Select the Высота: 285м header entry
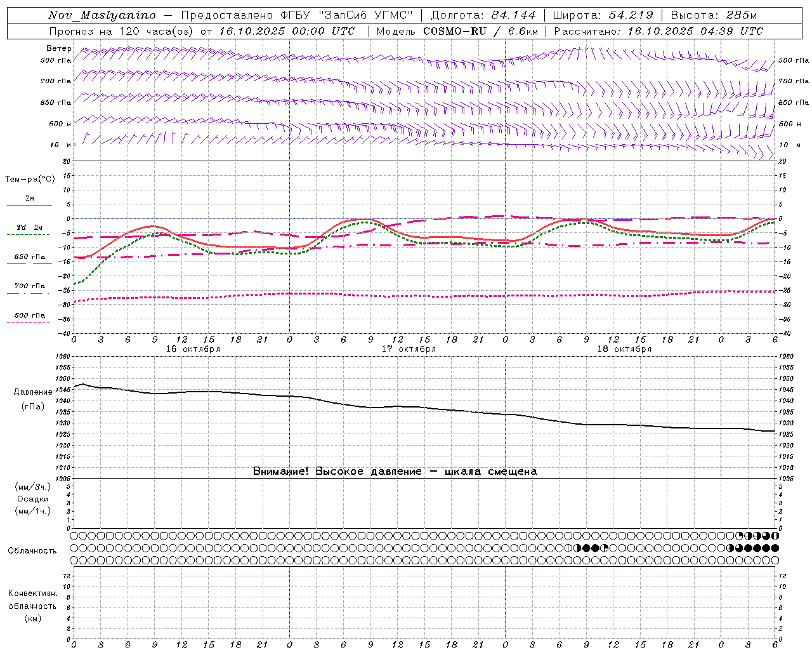Image resolution: width=812 pixels, height=650 pixels. 714,15
